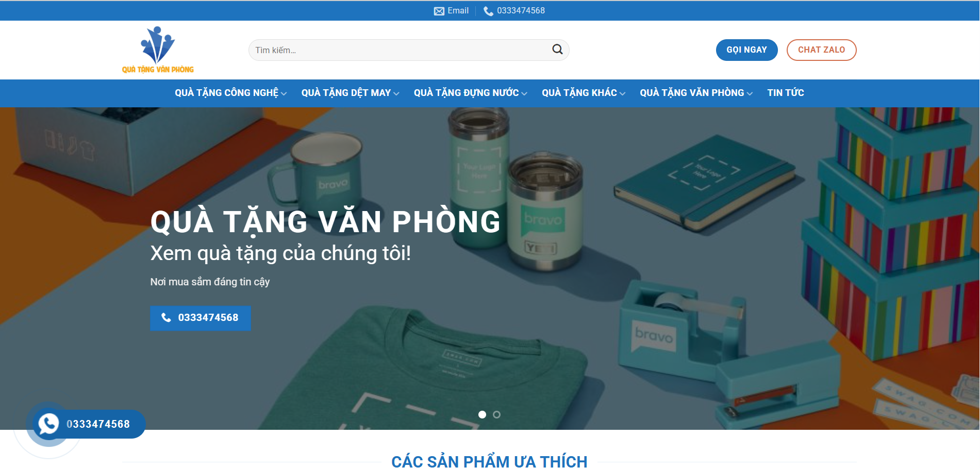Viewport: 980px width, 468px height.
Task: Click the floating phone call bubble icon
Action: tap(48, 424)
